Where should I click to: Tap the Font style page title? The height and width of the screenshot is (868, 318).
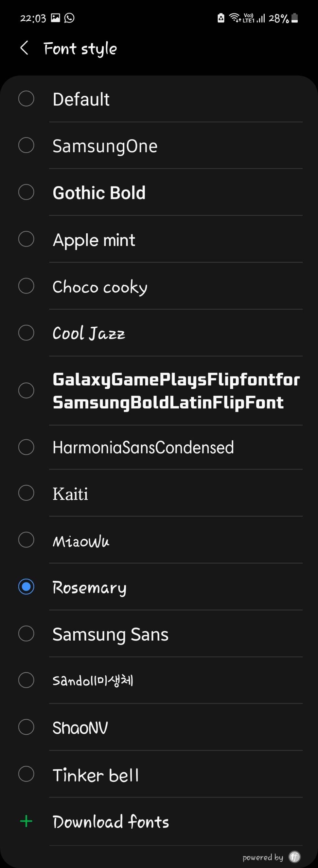click(80, 49)
